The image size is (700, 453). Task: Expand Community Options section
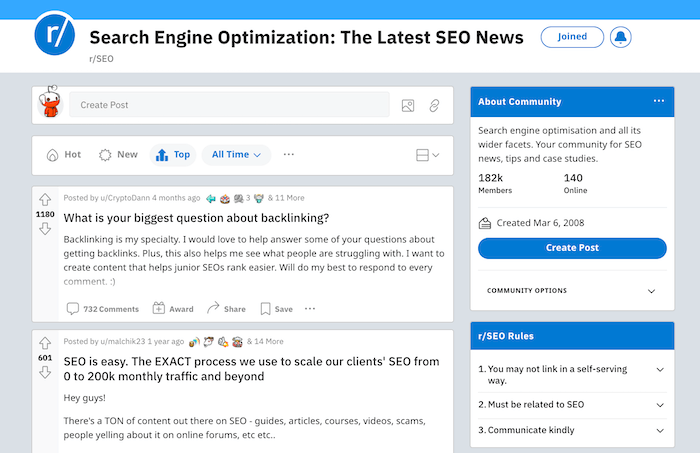(x=572, y=291)
